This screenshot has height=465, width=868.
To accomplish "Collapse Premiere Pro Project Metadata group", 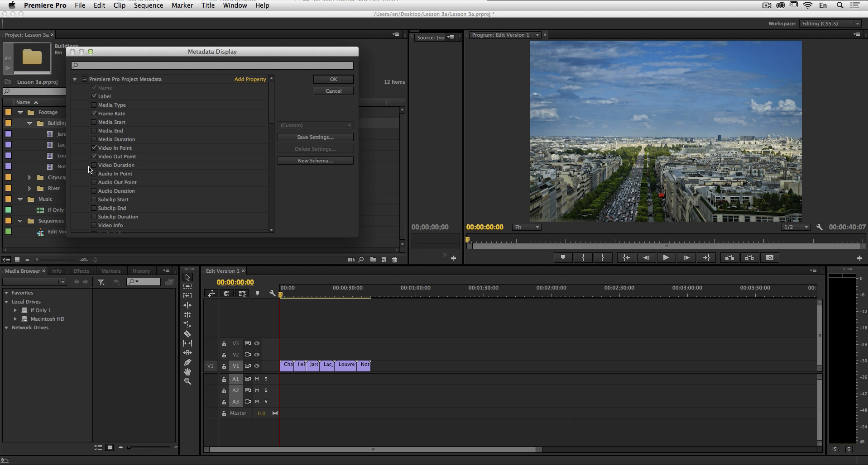I will (75, 79).
